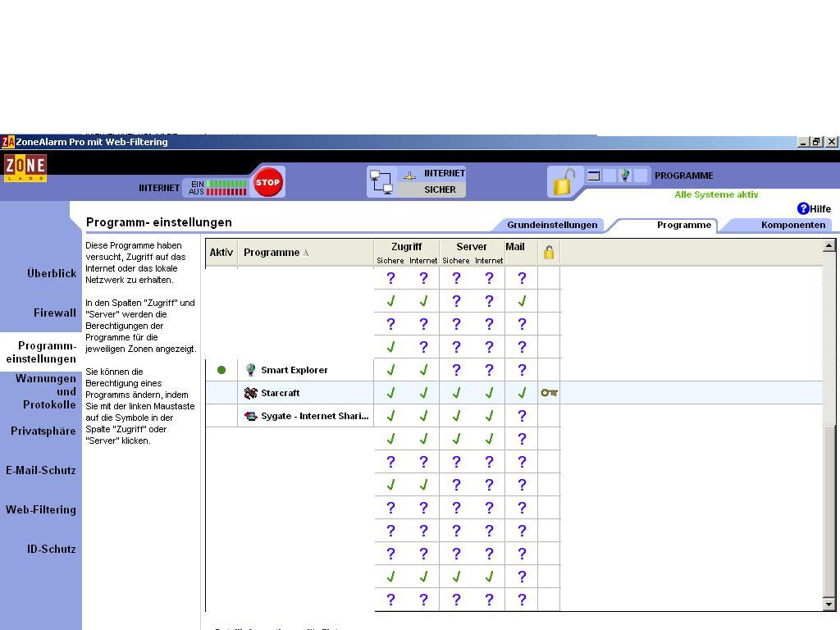This screenshot has height=630, width=840.
Task: Open Web-Filtering in the sidebar
Action: [41, 509]
